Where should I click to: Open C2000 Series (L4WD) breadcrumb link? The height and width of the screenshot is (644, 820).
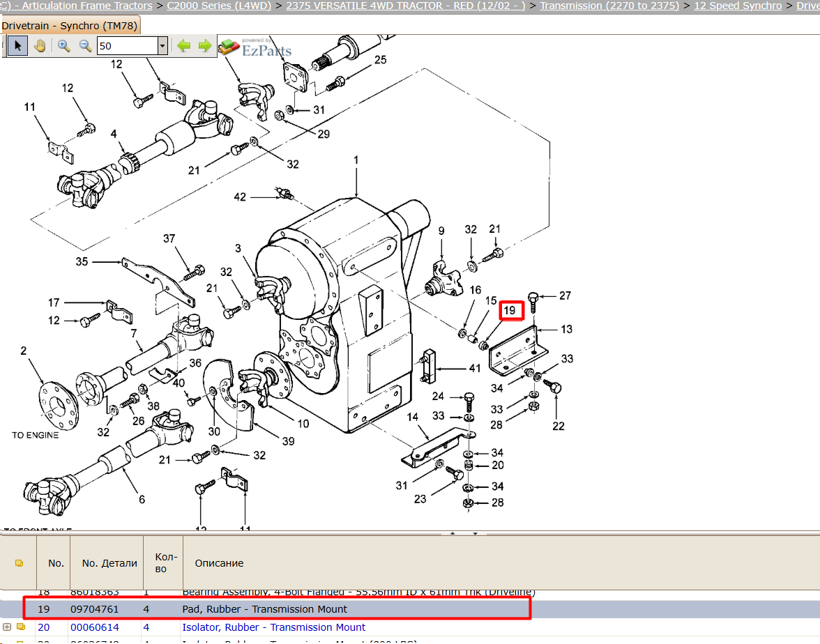pos(219,6)
